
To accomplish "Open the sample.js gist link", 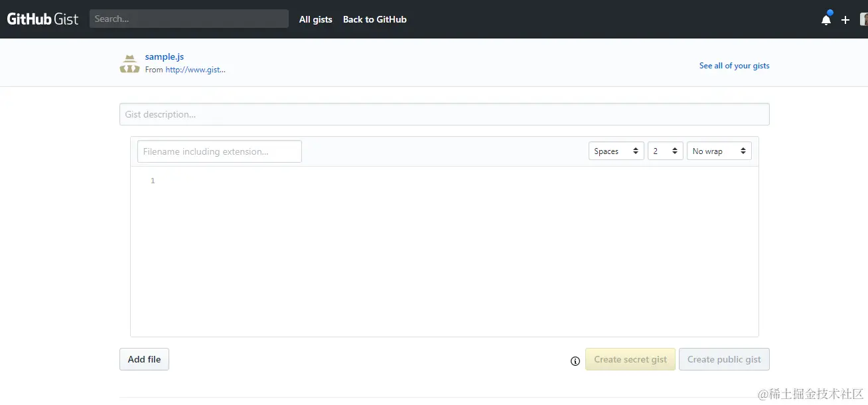I will (164, 56).
